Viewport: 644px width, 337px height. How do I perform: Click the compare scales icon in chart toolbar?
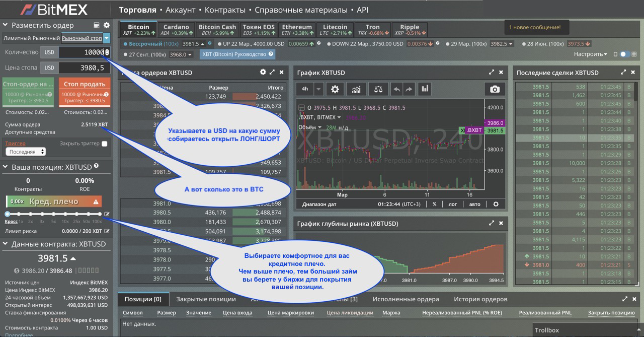pyautogui.click(x=378, y=89)
